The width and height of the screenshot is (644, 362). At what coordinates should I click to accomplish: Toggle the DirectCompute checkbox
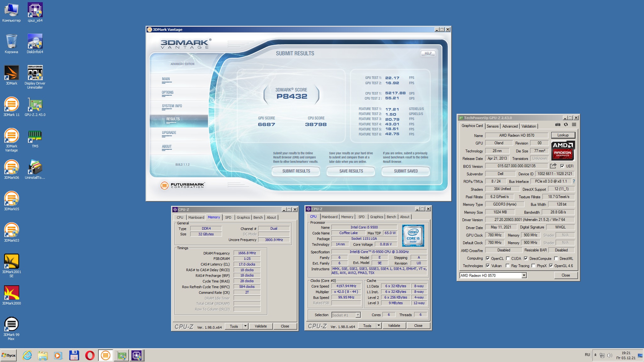coord(526,259)
